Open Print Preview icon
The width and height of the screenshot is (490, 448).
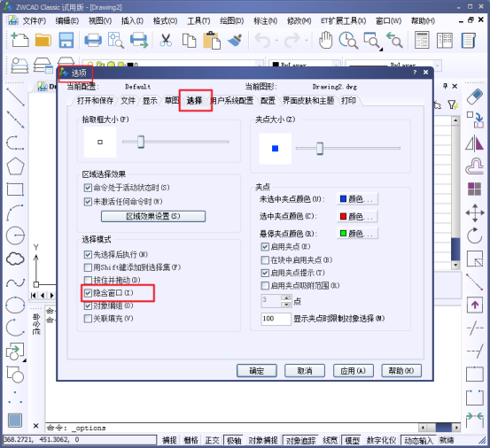pos(115,40)
